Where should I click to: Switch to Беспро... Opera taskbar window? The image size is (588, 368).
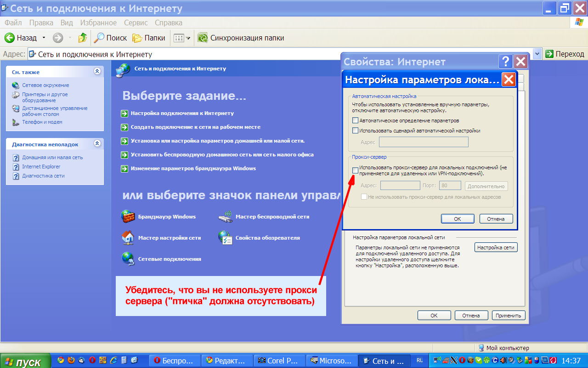(x=176, y=361)
